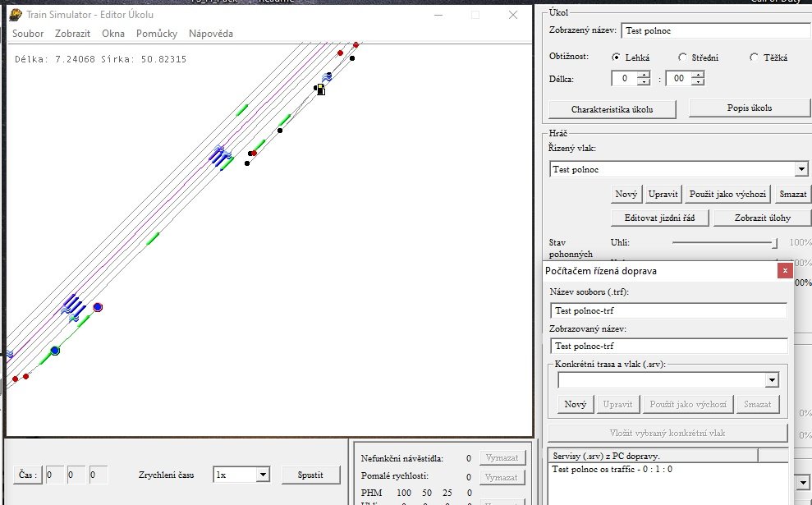Click the blue wave icon beside the fuel pump

click(327, 77)
